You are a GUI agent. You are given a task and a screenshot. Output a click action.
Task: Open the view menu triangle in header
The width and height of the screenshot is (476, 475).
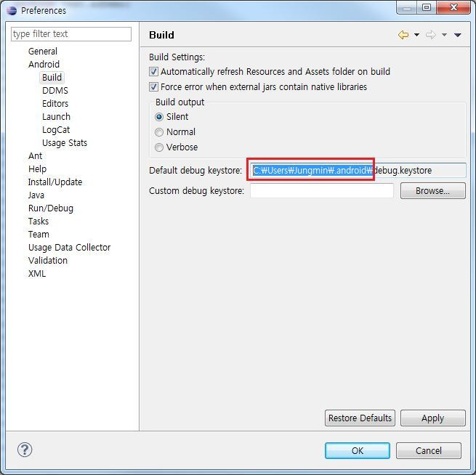[x=458, y=35]
